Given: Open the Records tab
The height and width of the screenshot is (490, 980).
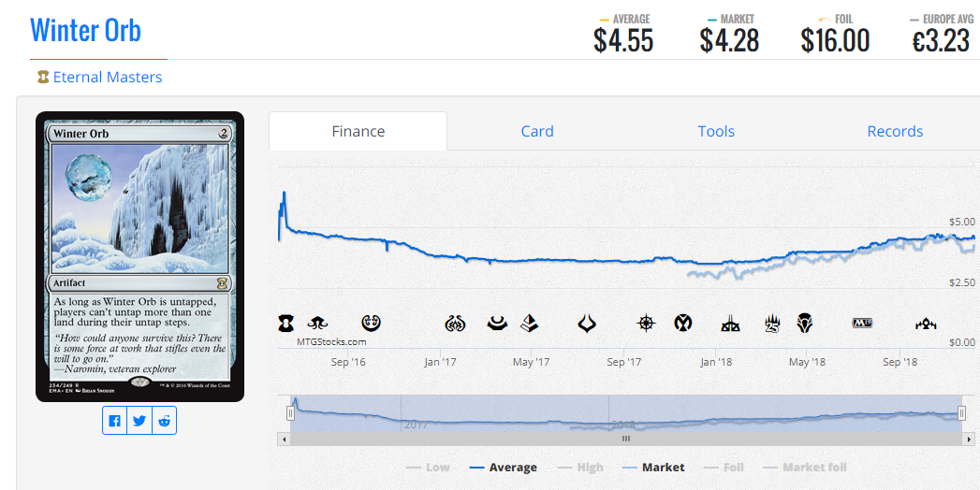Looking at the screenshot, I should (895, 131).
